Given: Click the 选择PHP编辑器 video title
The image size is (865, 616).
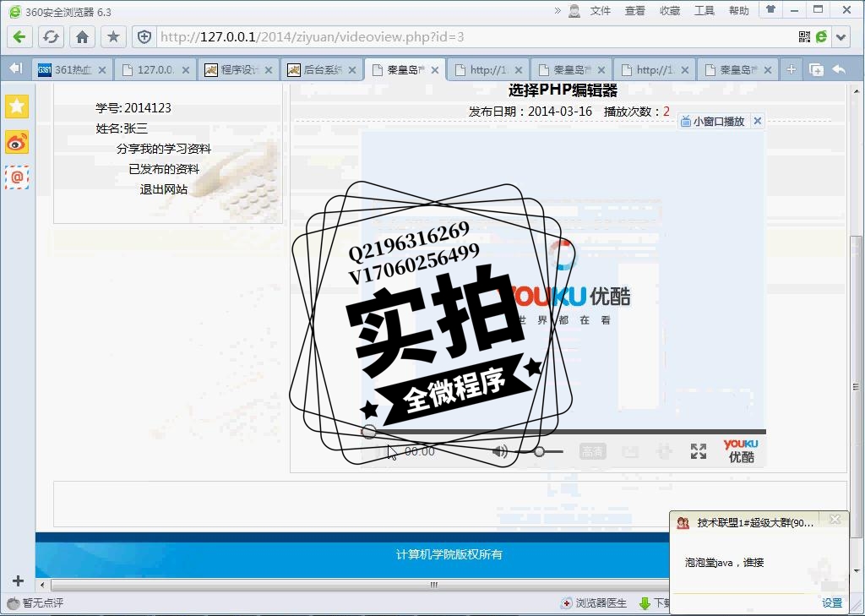Looking at the screenshot, I should [563, 90].
